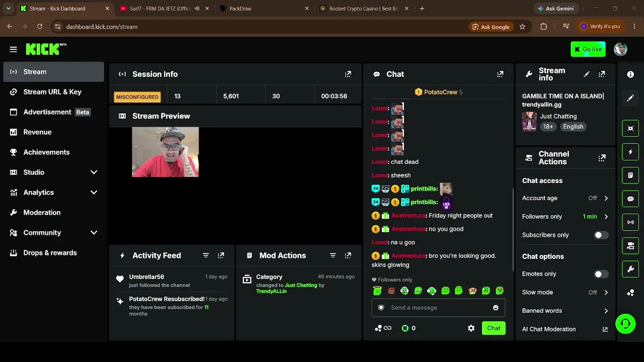Open Account age chat setting options
The image size is (644, 362).
coord(565,198)
